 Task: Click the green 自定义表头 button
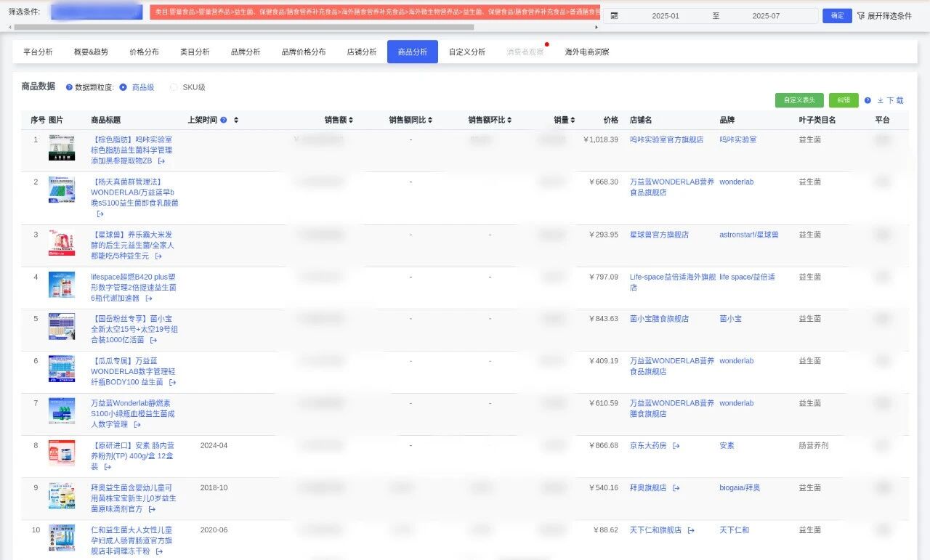coord(799,100)
